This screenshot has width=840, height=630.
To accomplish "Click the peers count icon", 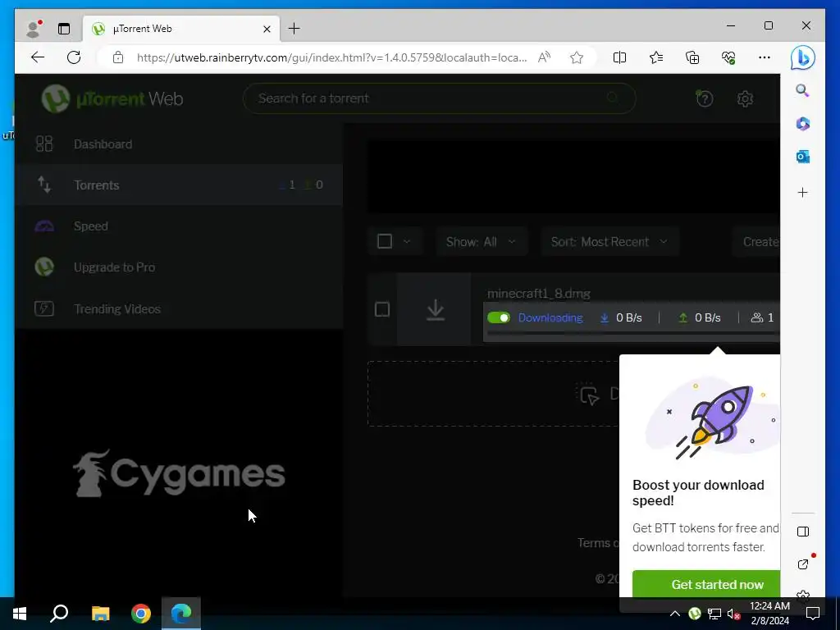I will click(x=757, y=317).
